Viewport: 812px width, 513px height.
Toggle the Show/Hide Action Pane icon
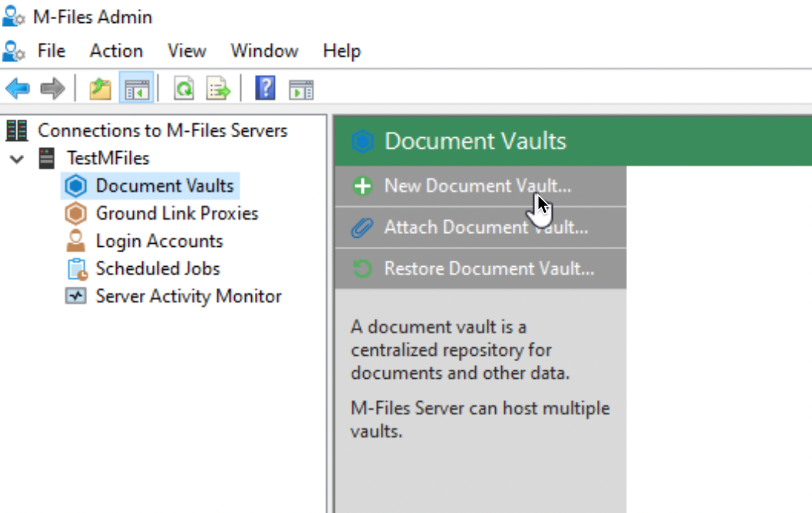301,89
